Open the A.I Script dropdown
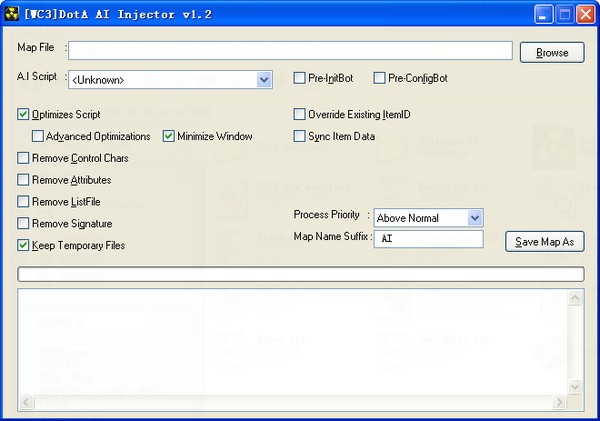This screenshot has height=421, width=600. (x=264, y=80)
